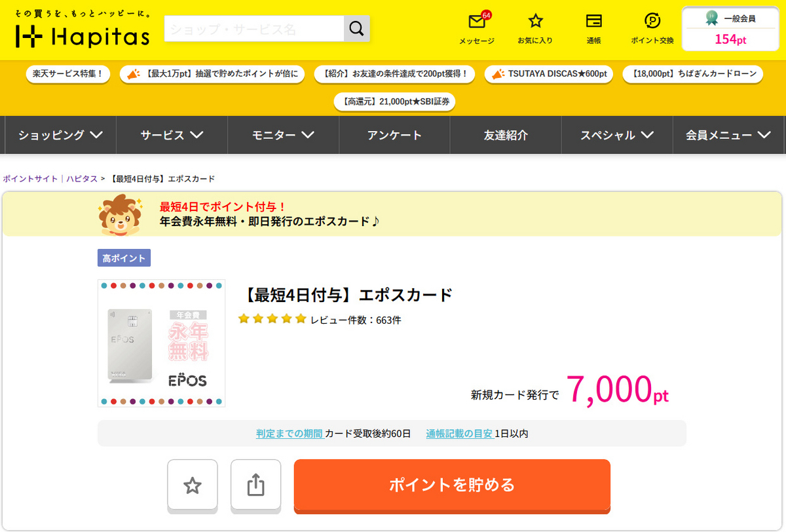Expand the 会員メニュー dropdown

(728, 135)
